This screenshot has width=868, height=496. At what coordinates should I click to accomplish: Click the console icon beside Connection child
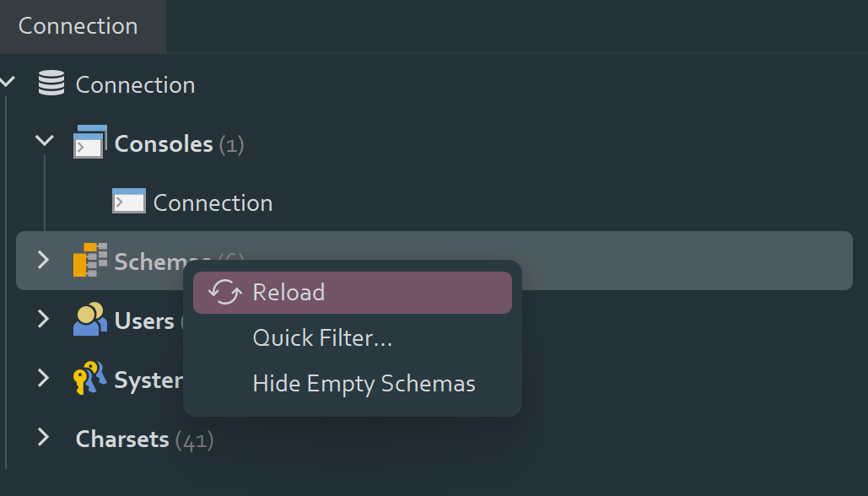pyautogui.click(x=129, y=202)
